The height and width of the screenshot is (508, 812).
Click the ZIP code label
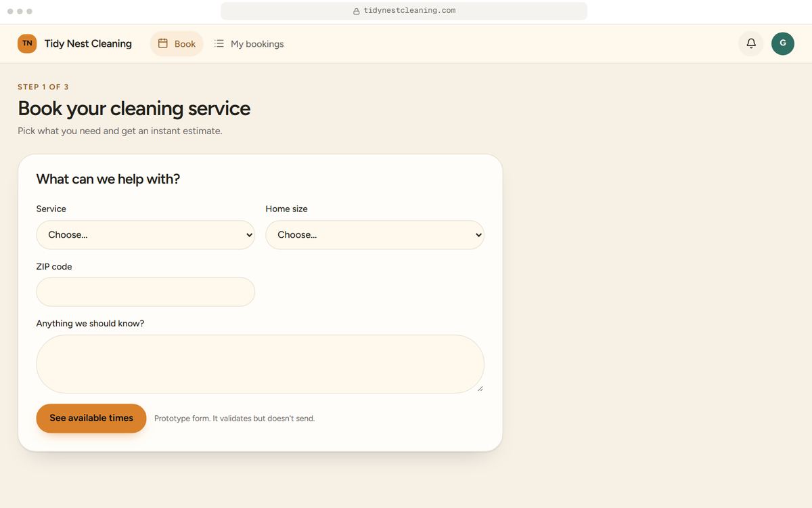[54, 266]
